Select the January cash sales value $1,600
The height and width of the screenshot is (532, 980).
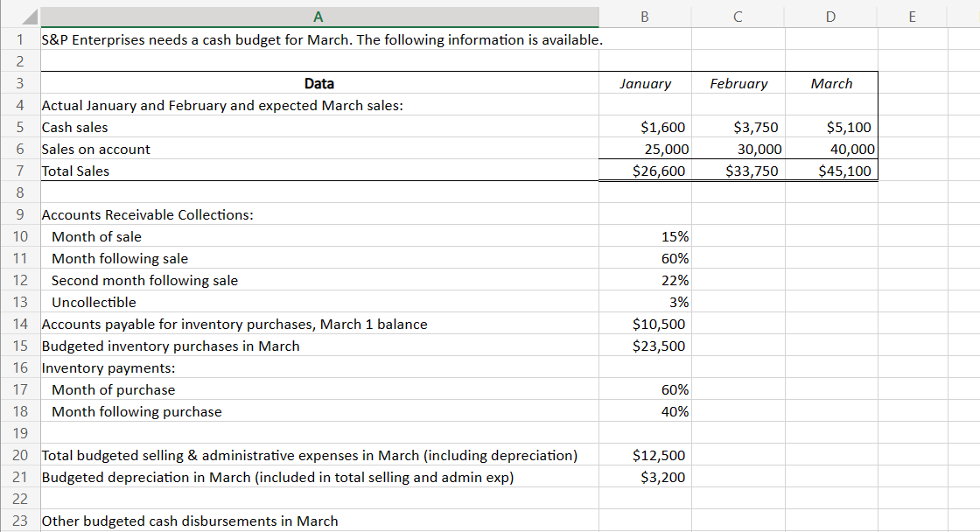coord(645,127)
